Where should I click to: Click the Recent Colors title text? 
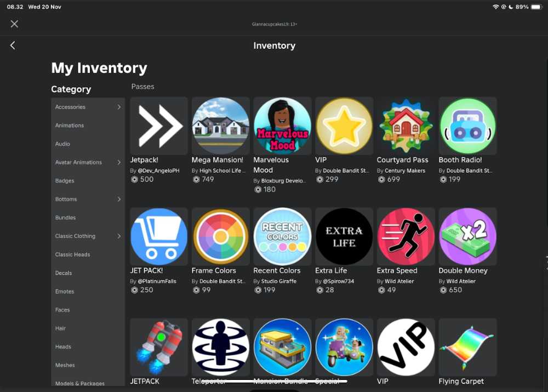[x=277, y=271]
